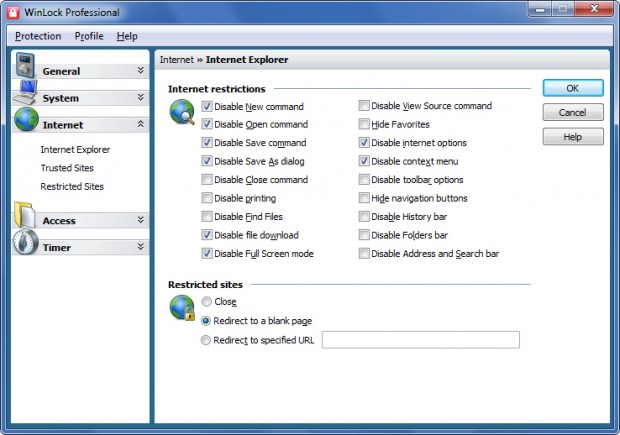
Task: Click the globe magnifier Internet restrictions icon
Action: (x=182, y=112)
